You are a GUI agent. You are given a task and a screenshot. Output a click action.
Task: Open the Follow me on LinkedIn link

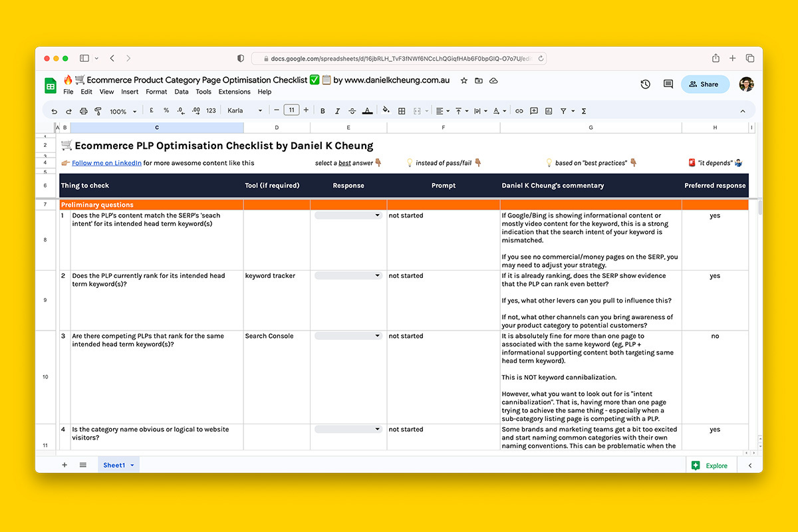[x=106, y=163]
